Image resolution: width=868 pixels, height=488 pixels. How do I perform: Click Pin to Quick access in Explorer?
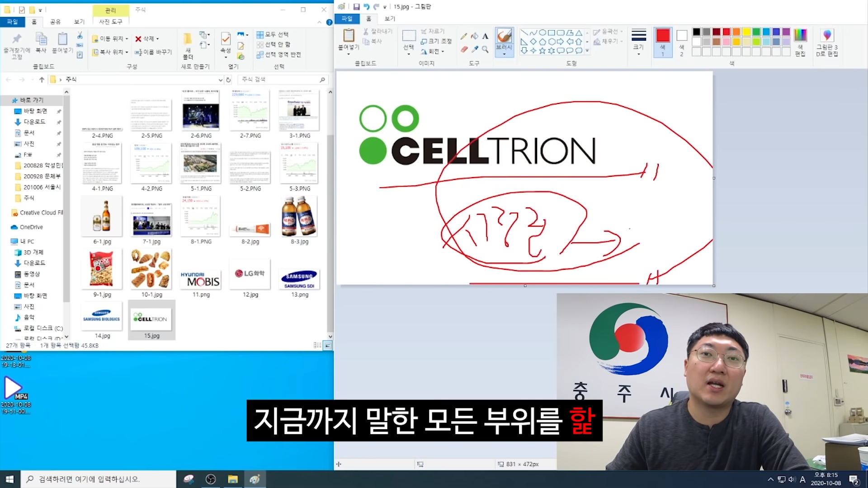tap(17, 46)
